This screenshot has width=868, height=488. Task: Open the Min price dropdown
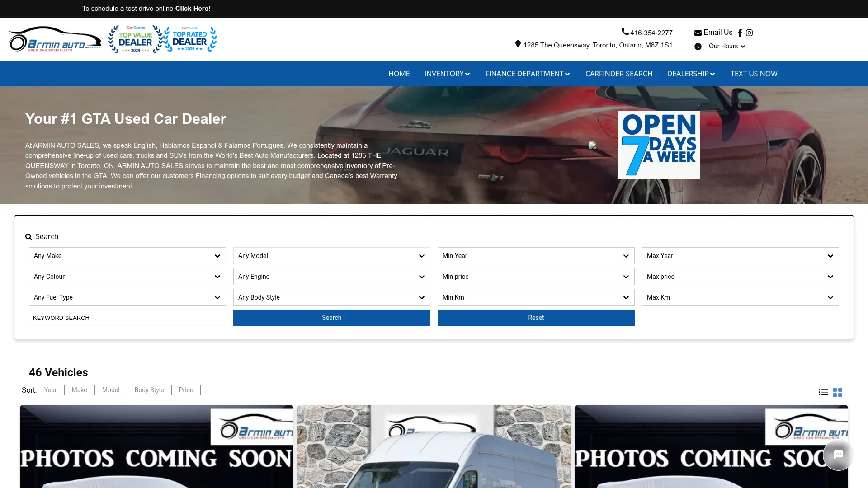(x=536, y=277)
